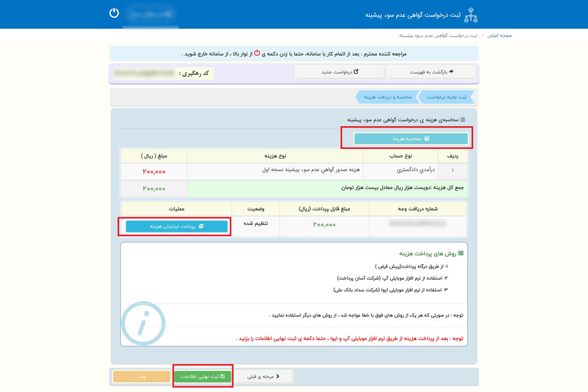Image resolution: width=588 pixels, height=392 pixels.
Task: Click floppy-disk icon on ثبت نهایی اطلاعات
Action: click(222, 377)
